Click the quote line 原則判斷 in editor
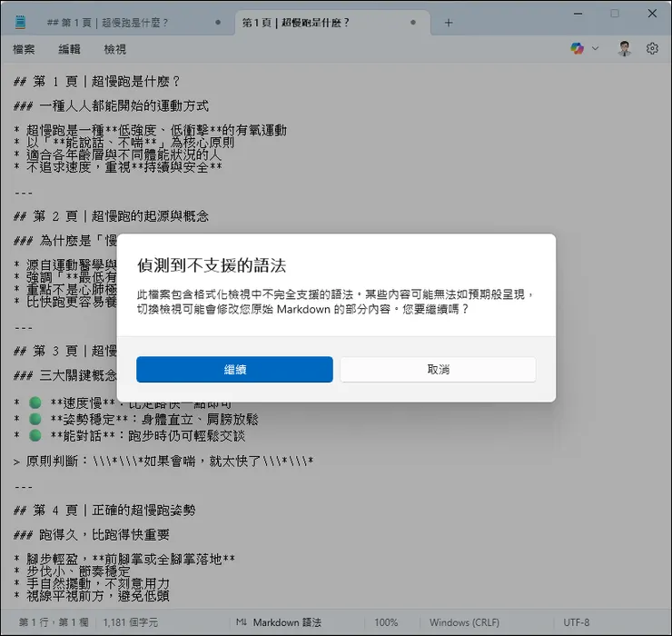672x636 pixels. pos(163,462)
